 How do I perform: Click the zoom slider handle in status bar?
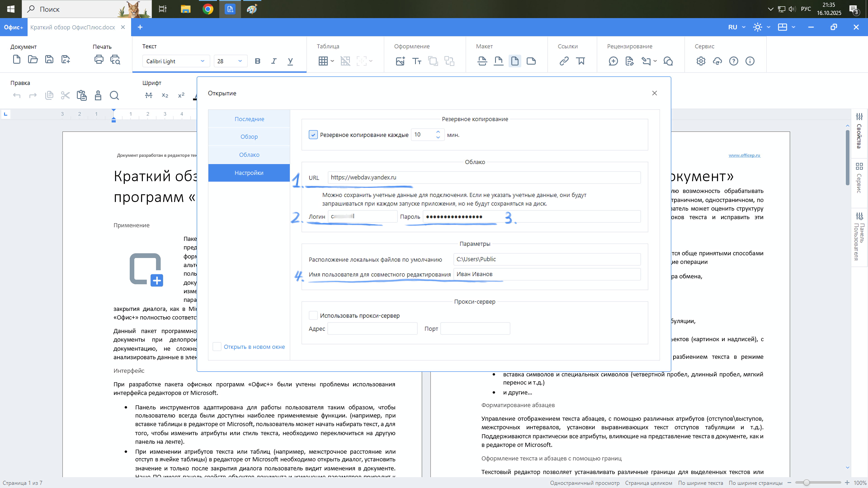pos(806,483)
